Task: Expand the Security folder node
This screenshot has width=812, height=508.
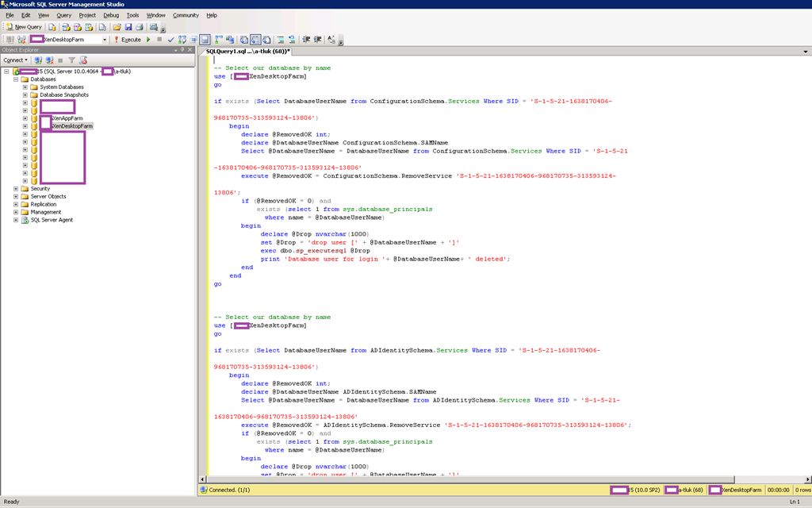Action: pyautogui.click(x=15, y=189)
